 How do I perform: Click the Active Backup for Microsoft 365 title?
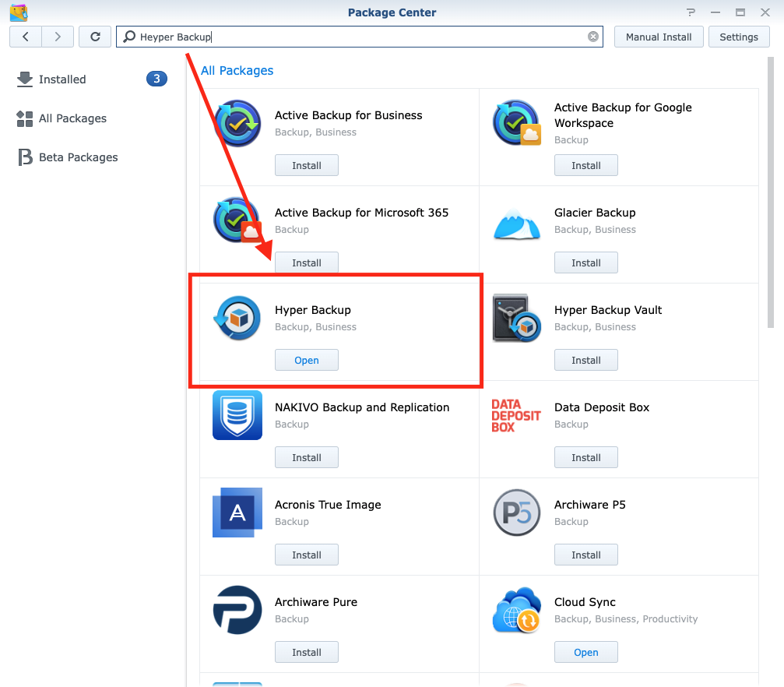point(361,213)
